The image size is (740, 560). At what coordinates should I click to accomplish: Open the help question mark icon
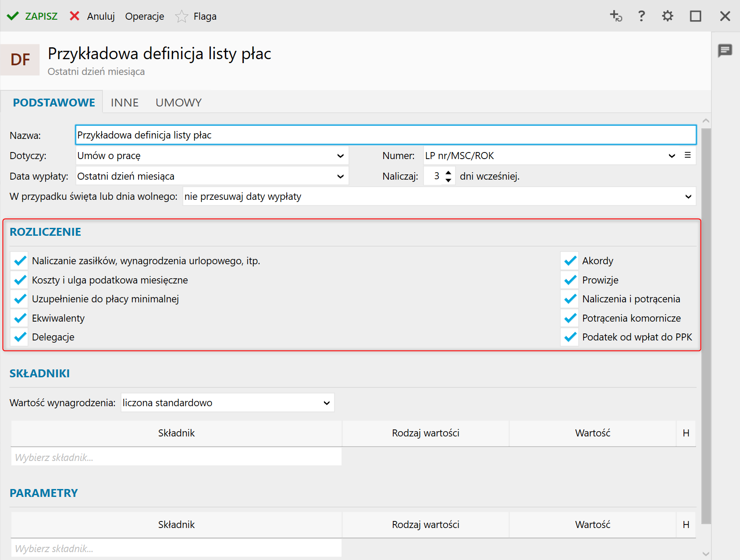click(x=641, y=16)
